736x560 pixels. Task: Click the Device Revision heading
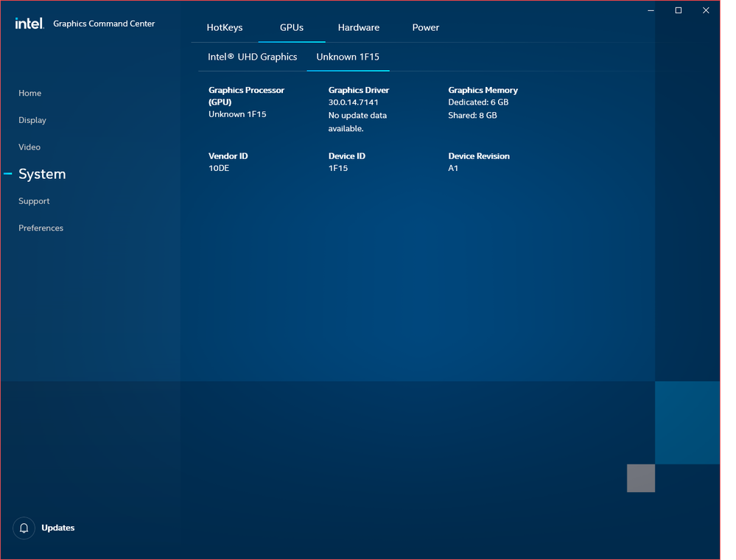(479, 156)
